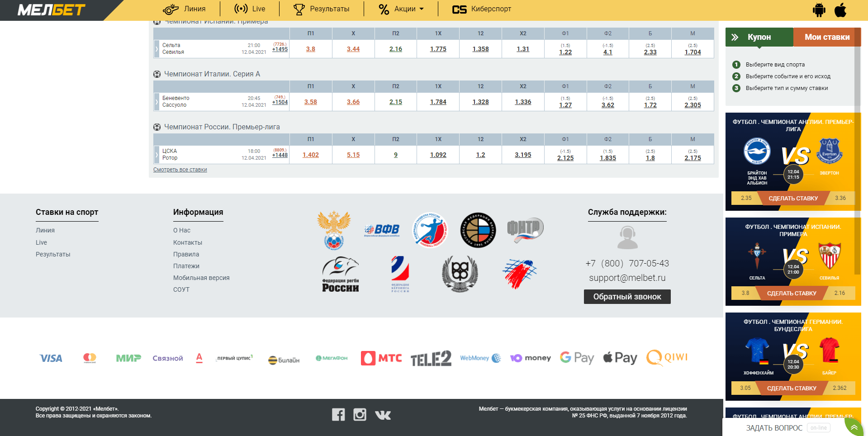Click the Федерация регби России logo
Image resolution: width=868 pixels, height=436 pixels.
pos(340,274)
